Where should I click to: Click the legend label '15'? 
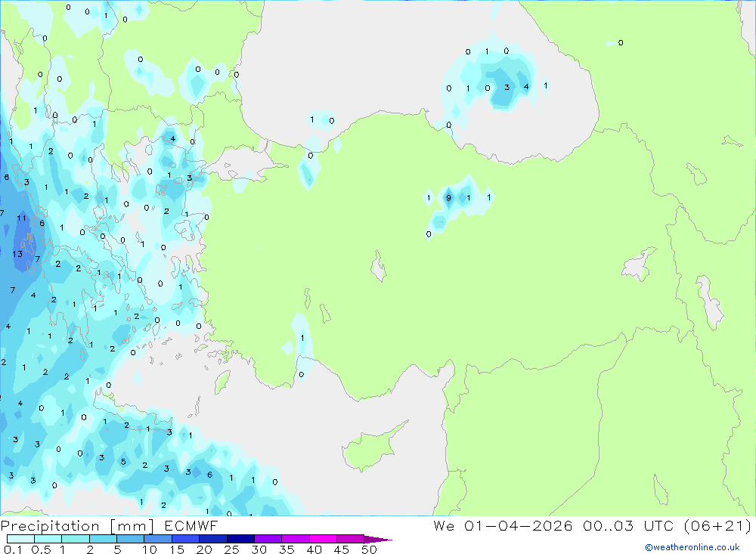click(x=177, y=549)
